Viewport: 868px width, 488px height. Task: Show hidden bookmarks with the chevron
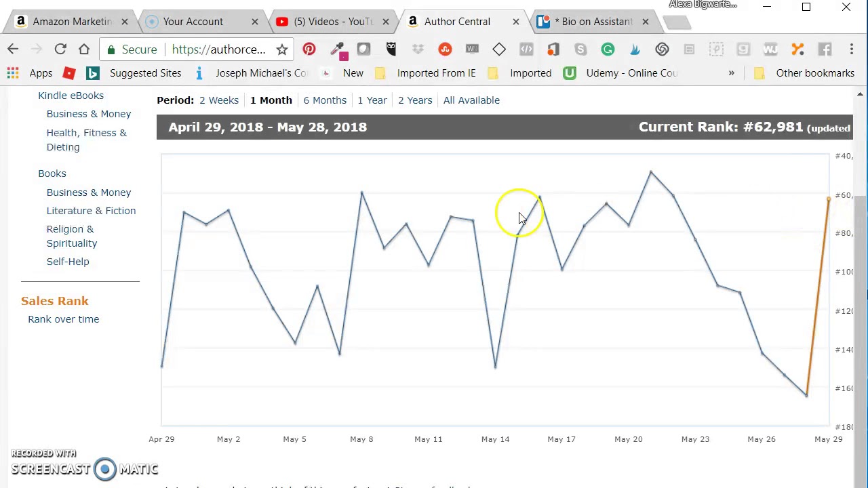(731, 73)
